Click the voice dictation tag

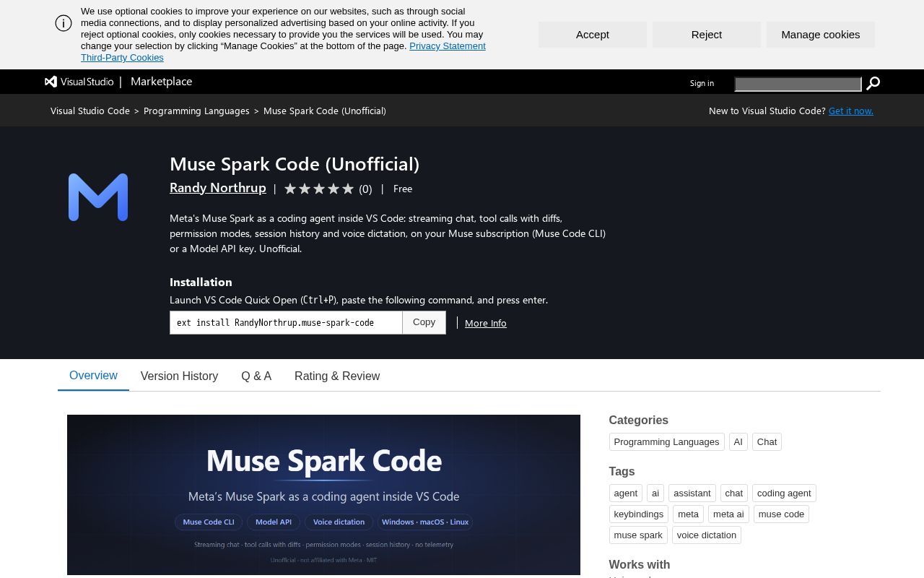[707, 535]
